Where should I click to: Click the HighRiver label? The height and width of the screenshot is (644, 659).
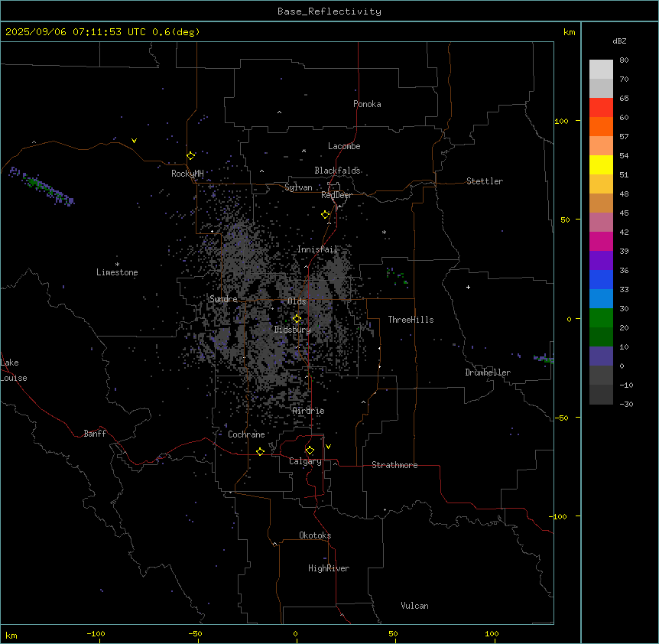click(x=329, y=568)
